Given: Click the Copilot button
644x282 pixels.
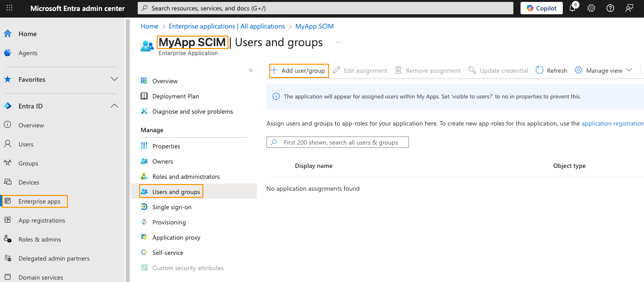Looking at the screenshot, I should pos(541,8).
